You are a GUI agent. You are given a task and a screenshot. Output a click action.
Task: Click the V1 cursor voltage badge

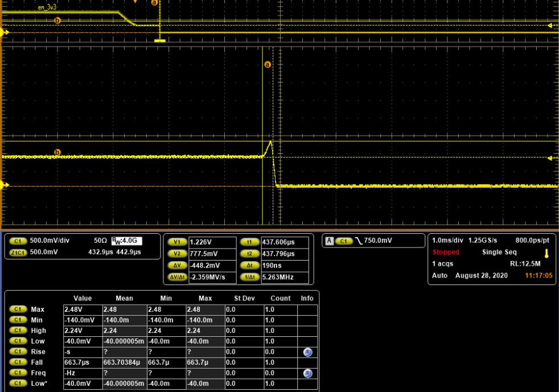(178, 242)
